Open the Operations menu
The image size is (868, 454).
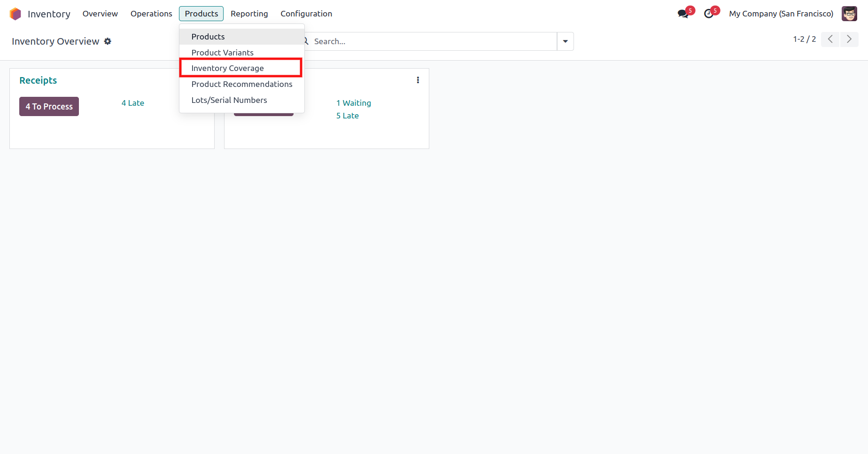point(151,14)
